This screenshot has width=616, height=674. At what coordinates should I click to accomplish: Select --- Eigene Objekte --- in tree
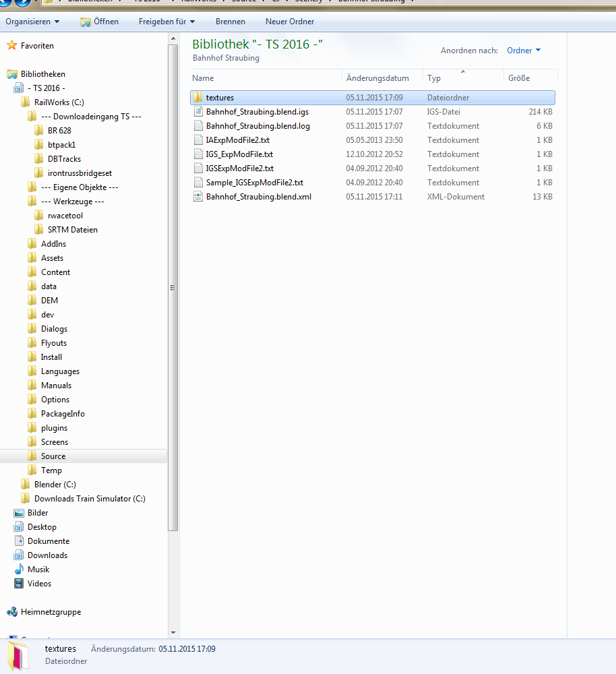80,187
